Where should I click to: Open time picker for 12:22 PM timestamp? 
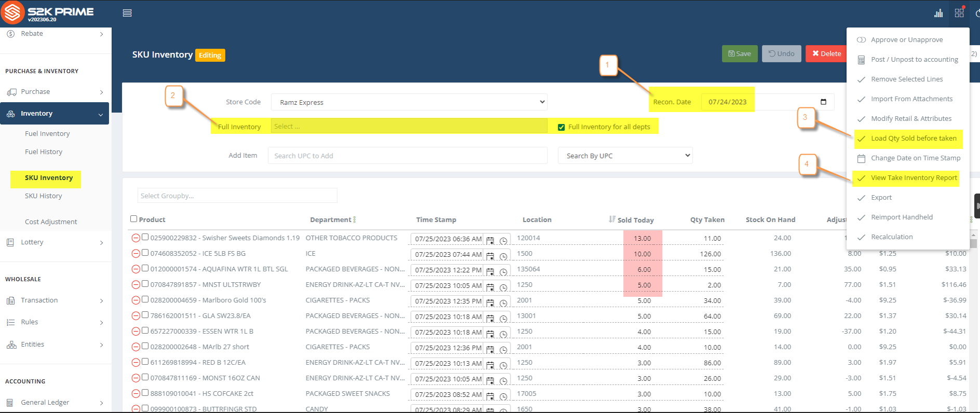(x=503, y=272)
